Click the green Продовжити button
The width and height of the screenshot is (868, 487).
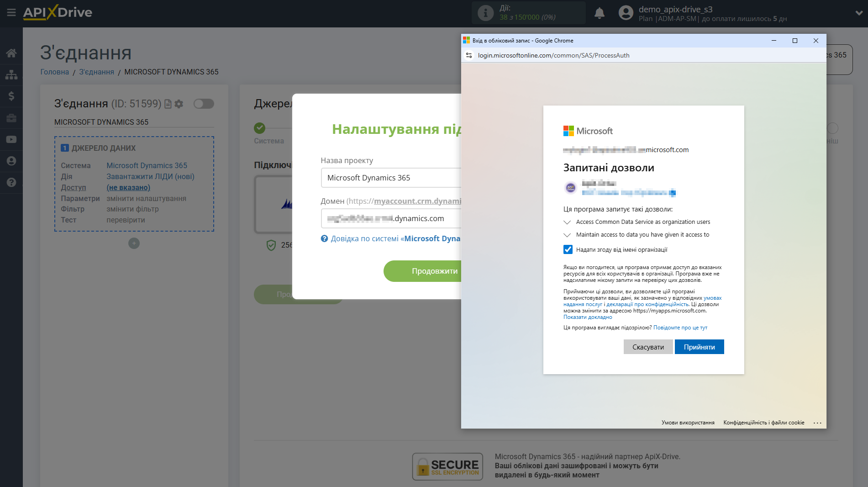[x=422, y=271]
